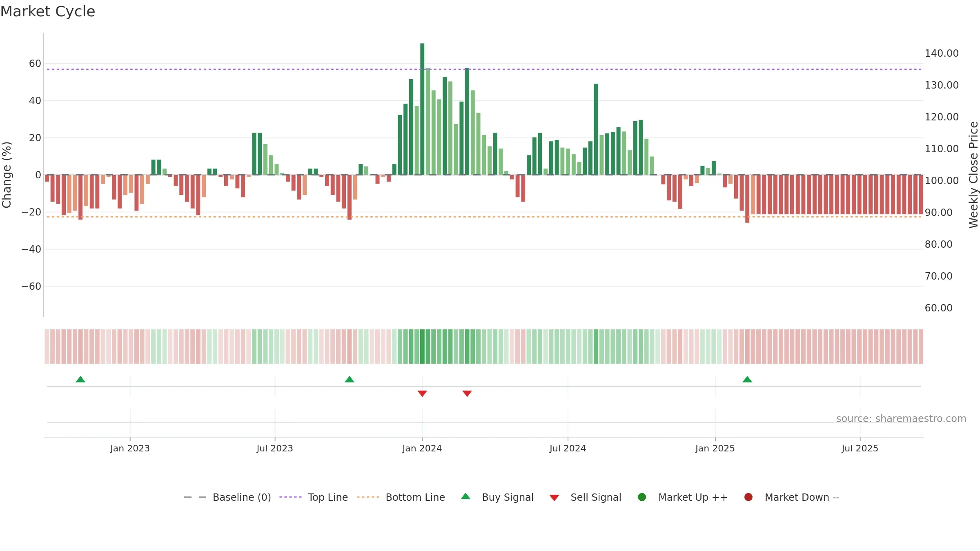Toggle the Market Up ++ legend entry
Screen dimensions: 980x551
(683, 497)
